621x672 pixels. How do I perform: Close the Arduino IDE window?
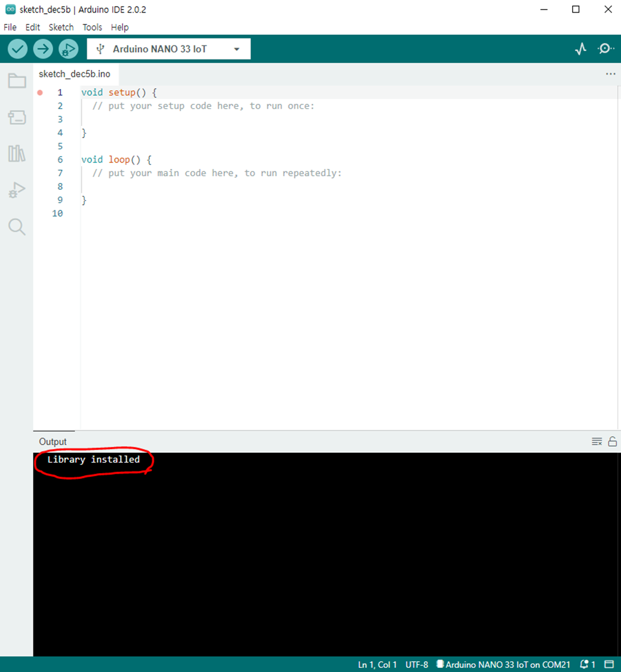click(608, 9)
